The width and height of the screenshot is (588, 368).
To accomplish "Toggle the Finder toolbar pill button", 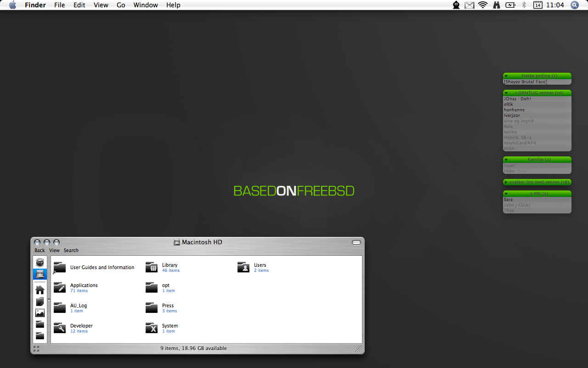I will tap(356, 242).
